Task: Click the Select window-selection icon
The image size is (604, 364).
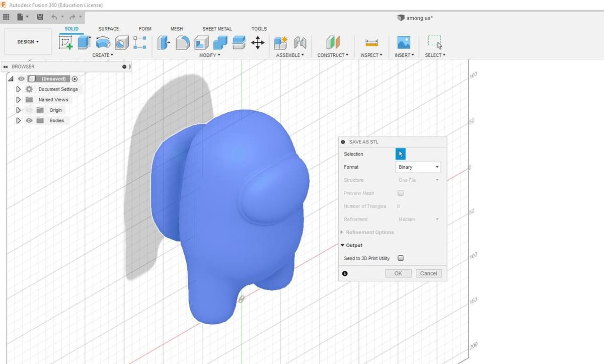Action: (435, 42)
